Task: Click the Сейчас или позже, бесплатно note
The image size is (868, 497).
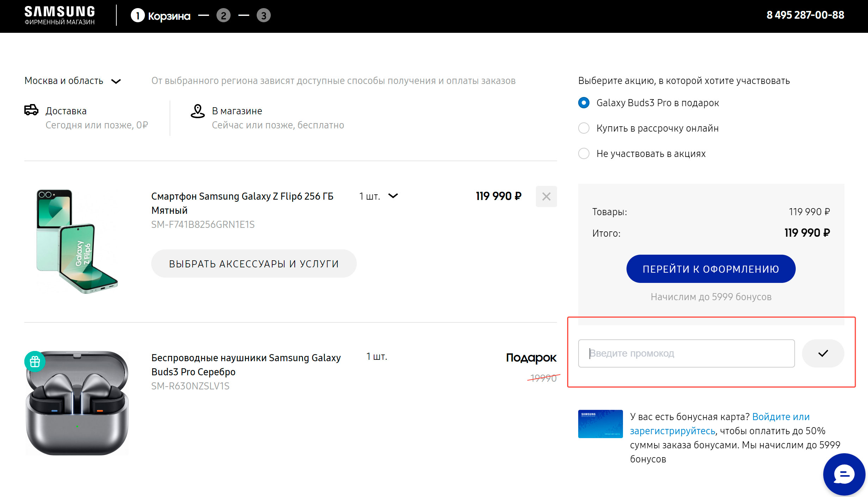Action: click(x=278, y=125)
